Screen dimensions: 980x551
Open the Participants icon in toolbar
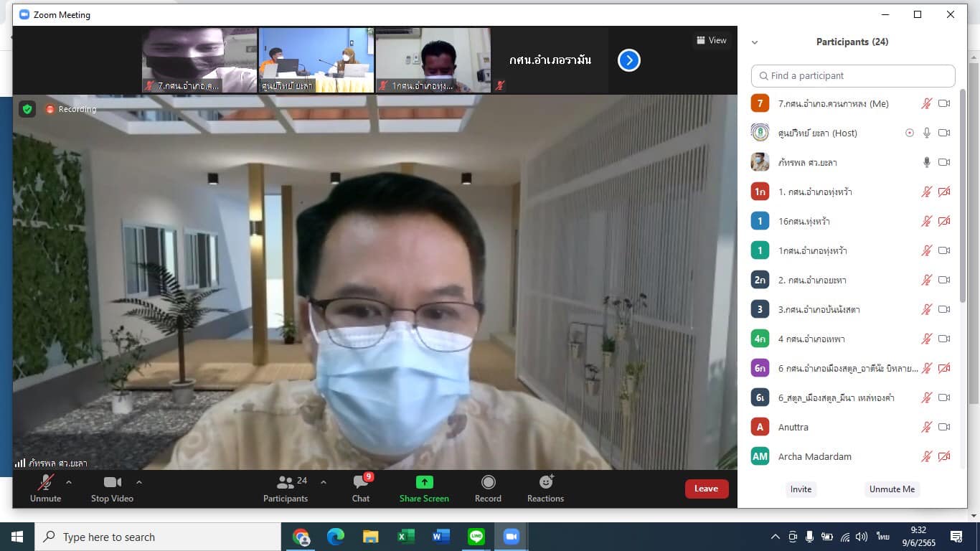pyautogui.click(x=286, y=482)
